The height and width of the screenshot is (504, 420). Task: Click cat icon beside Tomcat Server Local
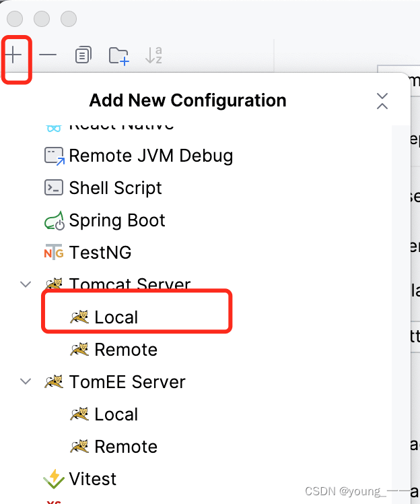pos(79,317)
